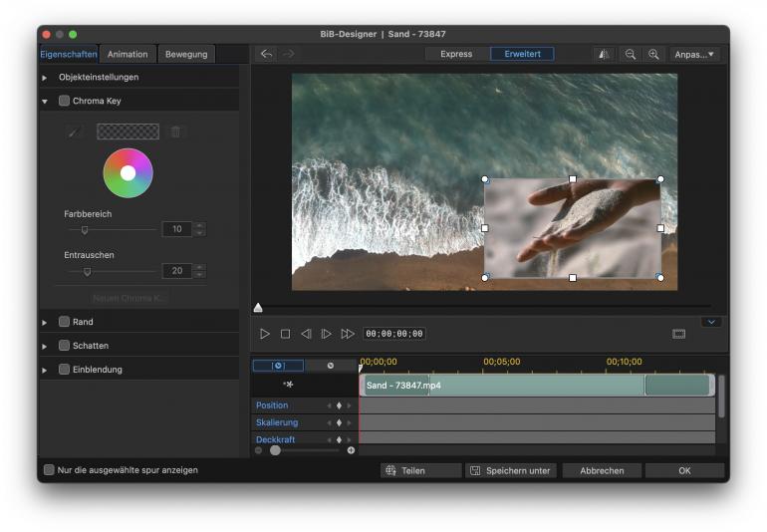
Task: Add a Position keyframe diamond
Action: tap(339, 405)
